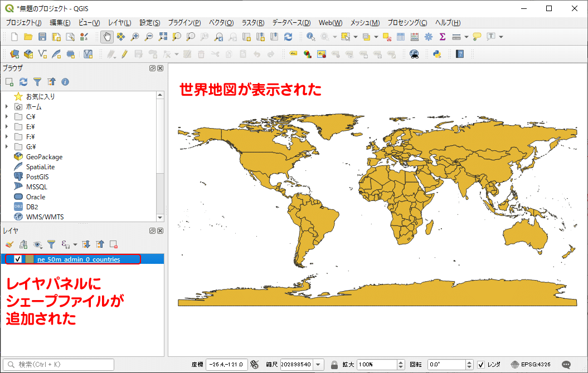588x373 pixels.
Task: Click the Refresh icon in Browser panel
Action: 23,82
